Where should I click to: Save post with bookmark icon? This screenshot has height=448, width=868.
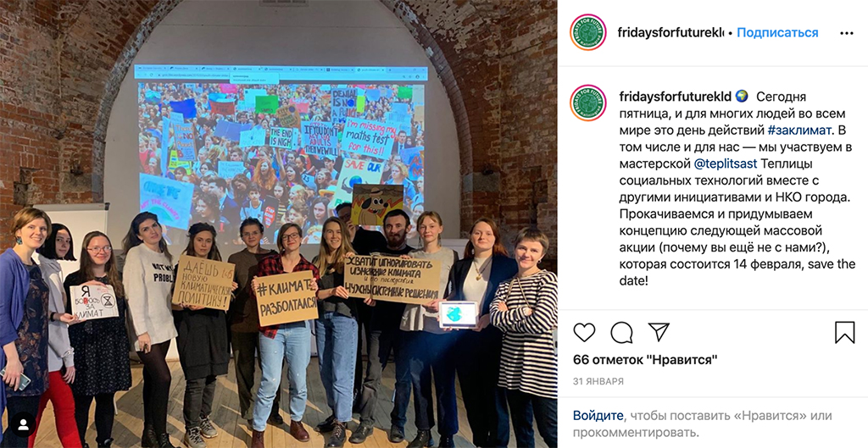pos(845,333)
